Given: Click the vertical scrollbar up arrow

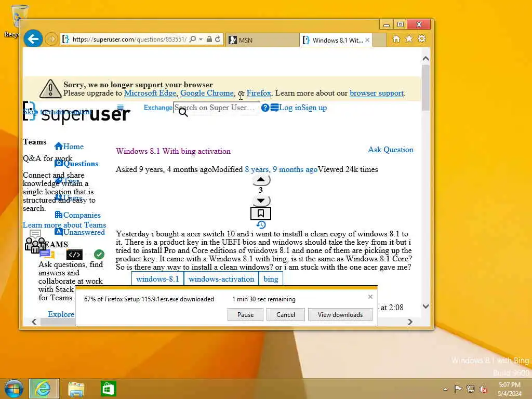Looking at the screenshot, I should click(x=425, y=59).
